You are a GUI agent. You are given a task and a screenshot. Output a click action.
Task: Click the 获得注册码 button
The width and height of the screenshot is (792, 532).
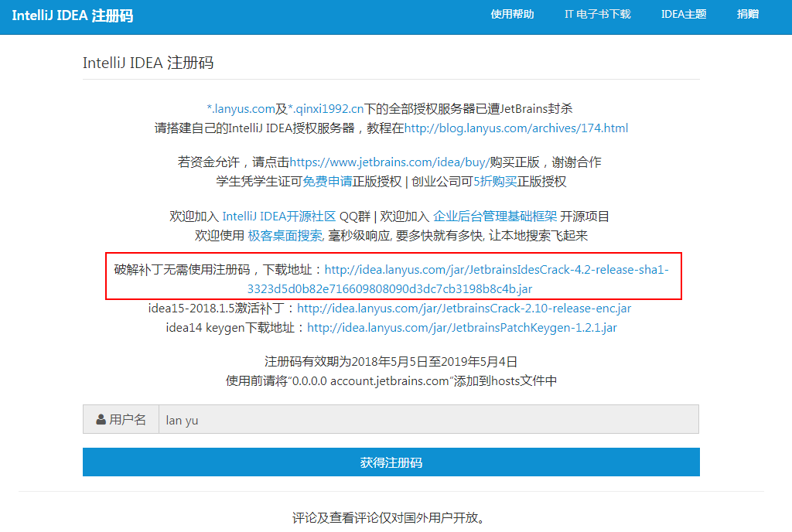tap(391, 462)
